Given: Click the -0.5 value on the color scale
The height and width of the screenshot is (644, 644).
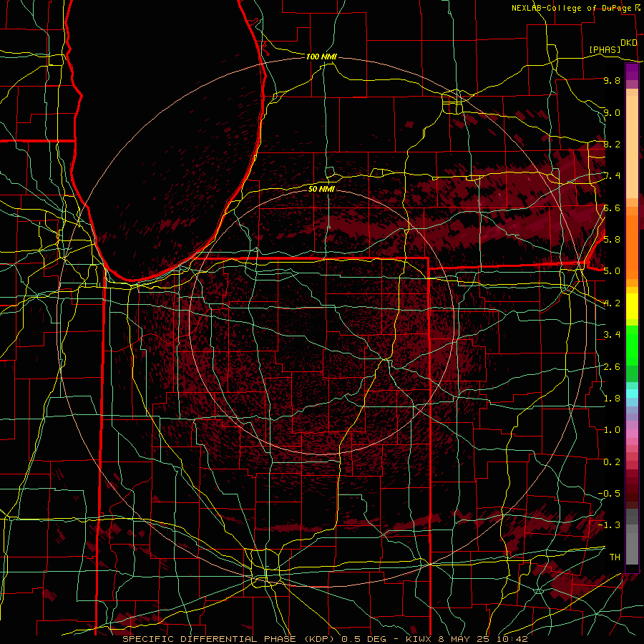Looking at the screenshot, I should (609, 493).
